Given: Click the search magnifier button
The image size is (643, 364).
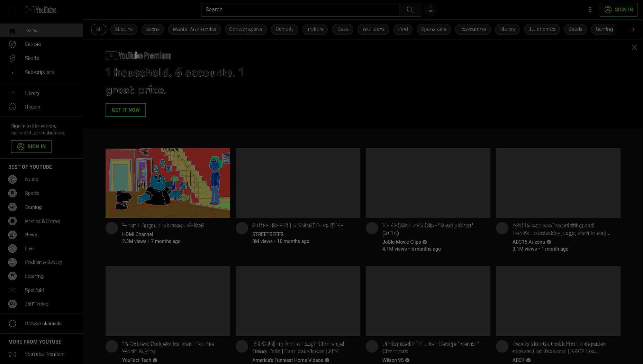Looking at the screenshot, I should point(410,10).
